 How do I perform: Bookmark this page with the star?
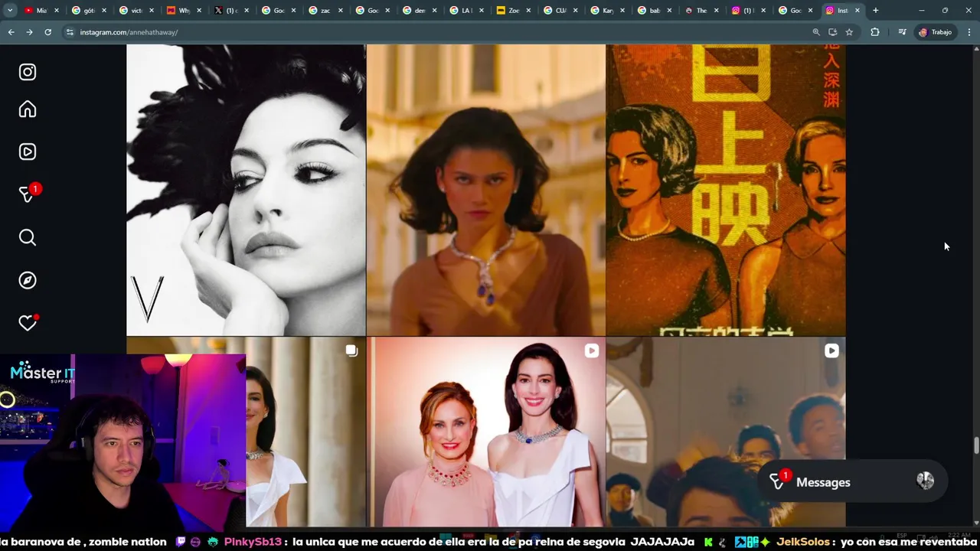(x=849, y=32)
